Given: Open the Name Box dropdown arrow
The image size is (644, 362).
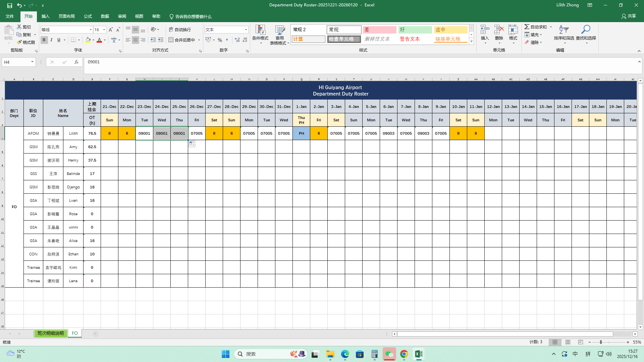Looking at the screenshot, I should coord(32,62).
